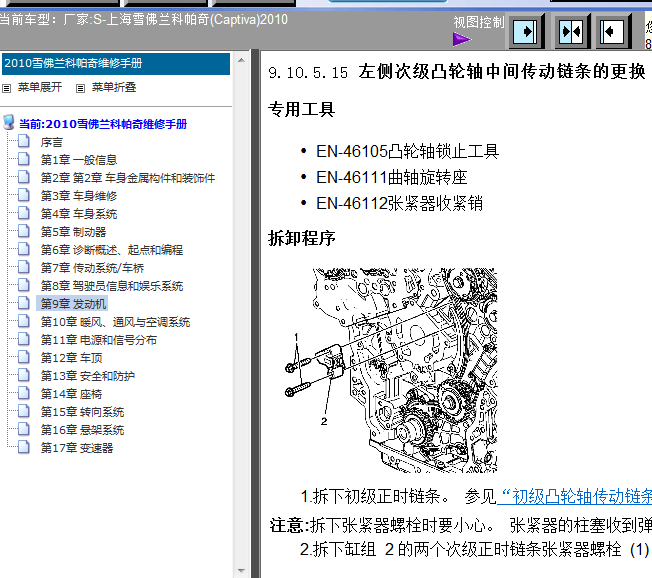Click the page icon next to 第16章 悬架系统
Viewport: 652px width, 578px height.
24,429
